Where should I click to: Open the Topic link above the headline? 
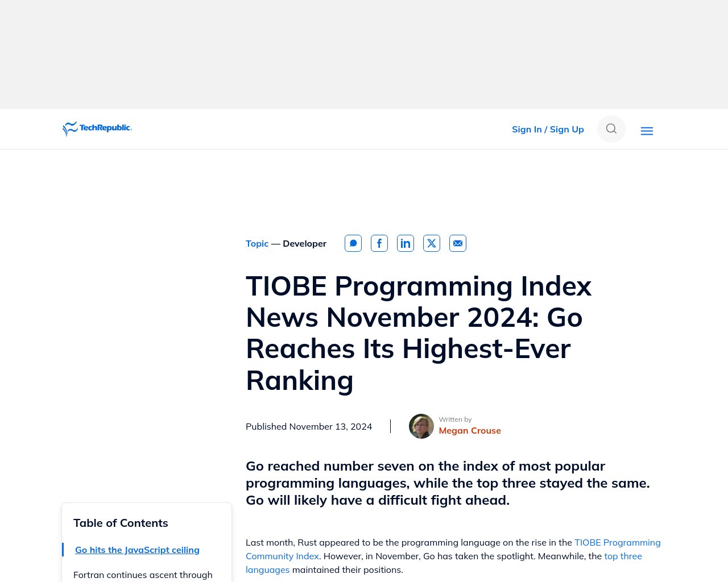tap(257, 243)
